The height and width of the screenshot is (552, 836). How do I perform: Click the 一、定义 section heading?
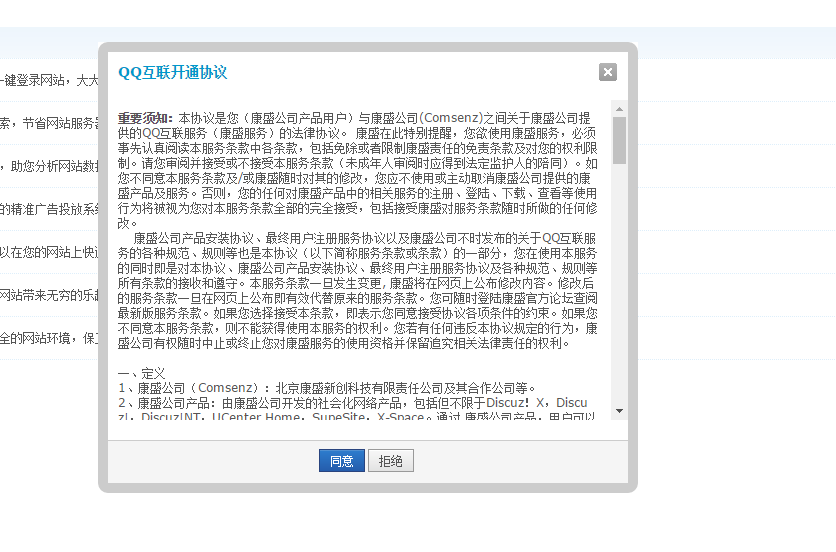(142, 373)
